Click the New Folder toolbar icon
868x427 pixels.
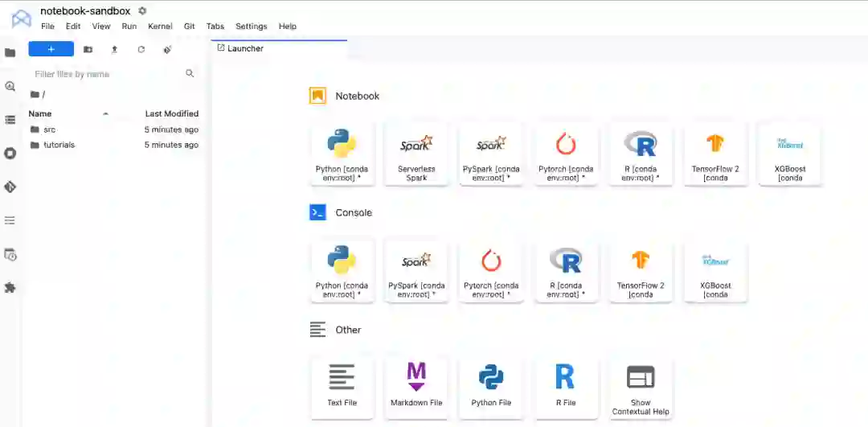click(x=88, y=49)
